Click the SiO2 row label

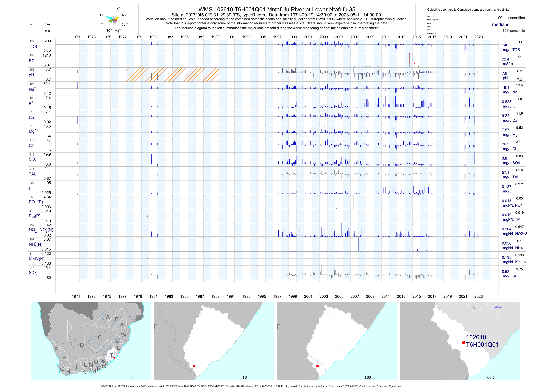pyautogui.click(x=33, y=273)
